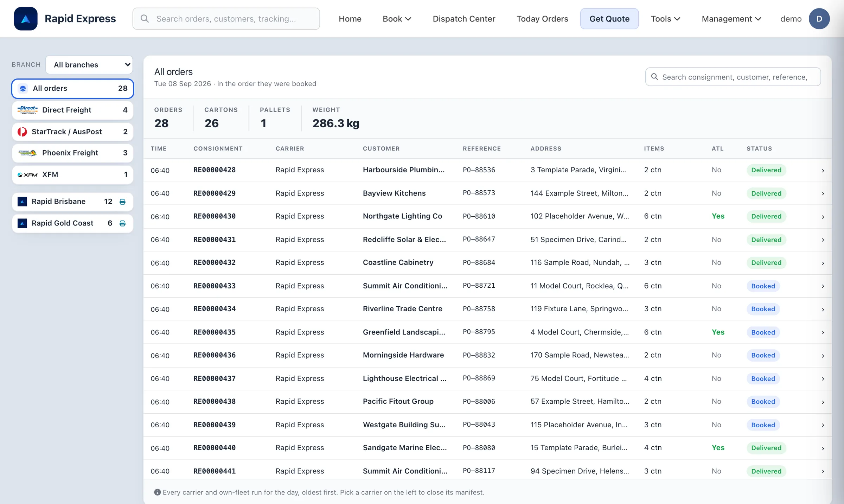
Task: Click Delivered status for RE00000432
Action: 766,263
